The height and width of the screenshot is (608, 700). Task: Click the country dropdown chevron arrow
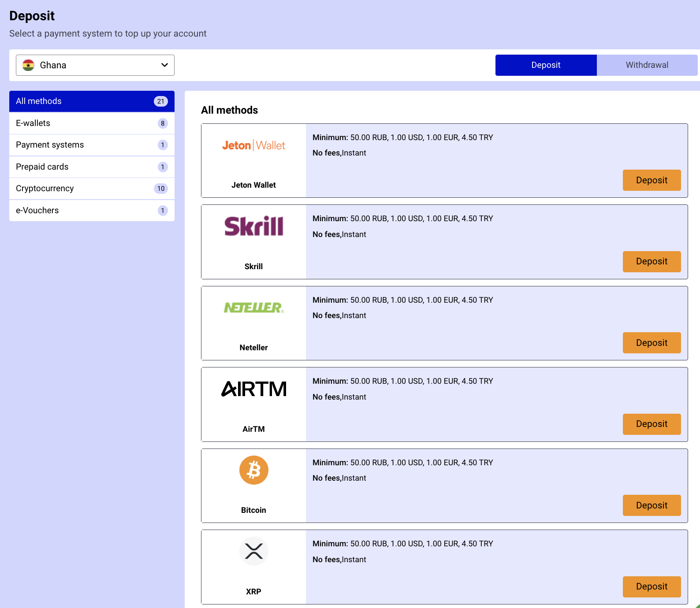coord(164,65)
